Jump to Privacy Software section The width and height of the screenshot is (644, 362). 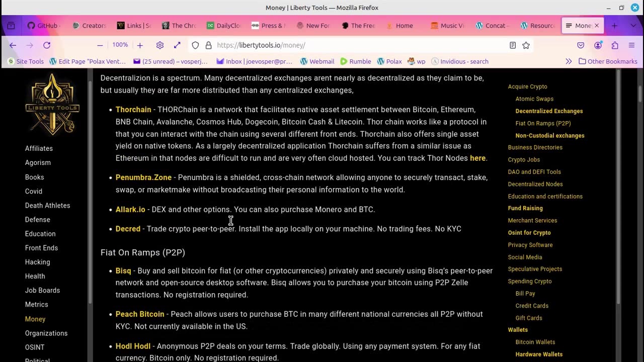(530, 245)
